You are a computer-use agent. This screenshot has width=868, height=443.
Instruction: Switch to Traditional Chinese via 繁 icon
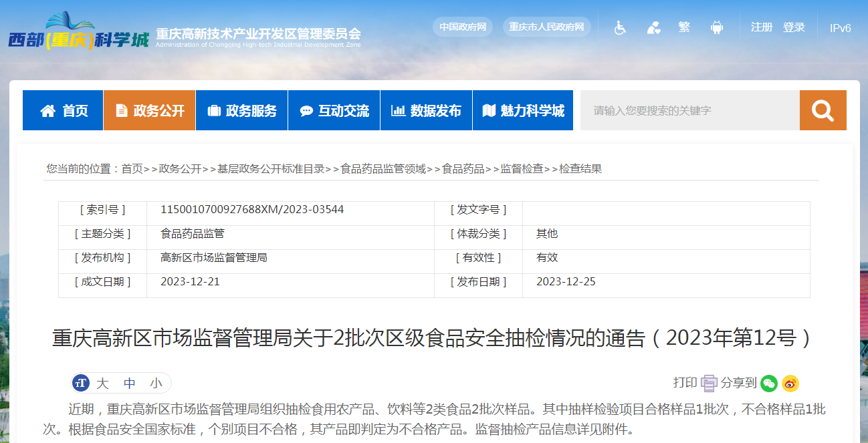point(684,27)
